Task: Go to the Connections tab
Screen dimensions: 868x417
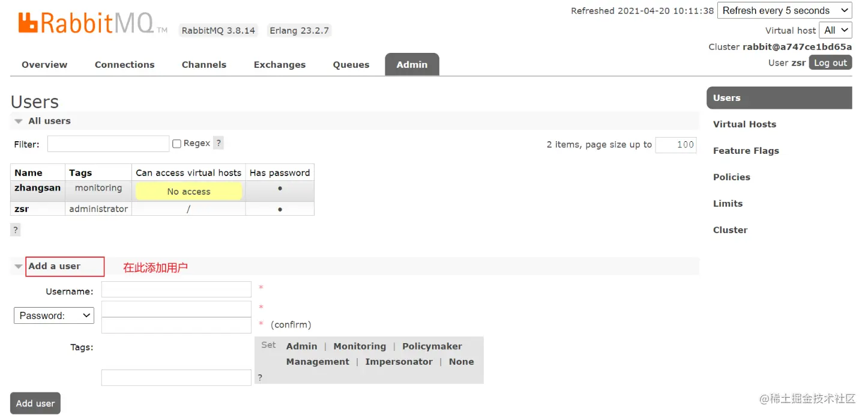Action: [125, 65]
